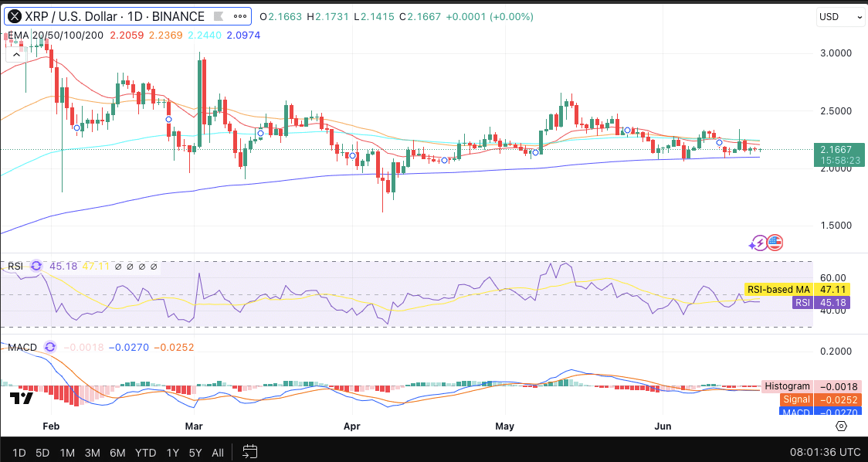The height and width of the screenshot is (462, 868).
Task: Click the MACD refresh circle icon
Action: [x=50, y=348]
